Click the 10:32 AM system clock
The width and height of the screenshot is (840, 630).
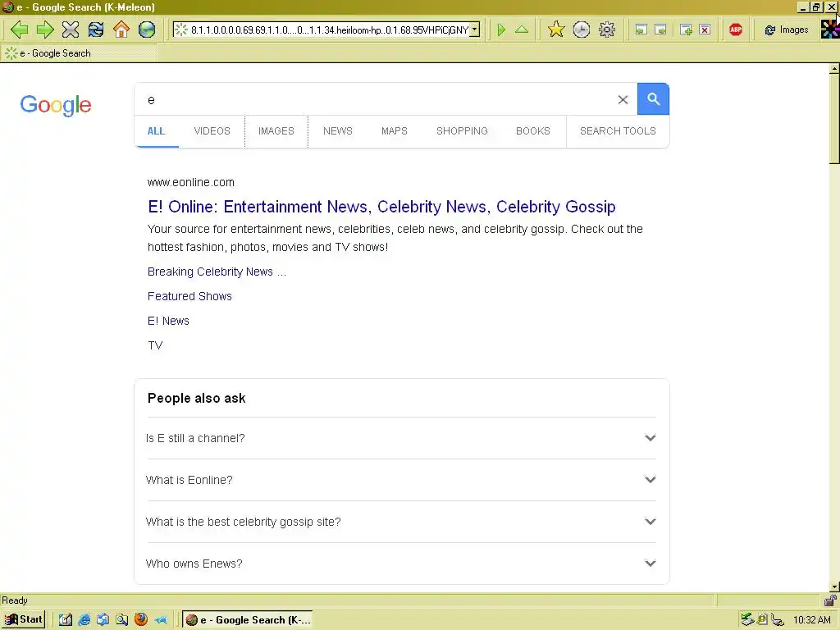[812, 620]
